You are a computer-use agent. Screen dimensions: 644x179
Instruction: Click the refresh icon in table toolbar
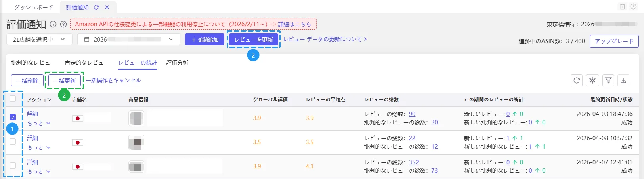(577, 80)
